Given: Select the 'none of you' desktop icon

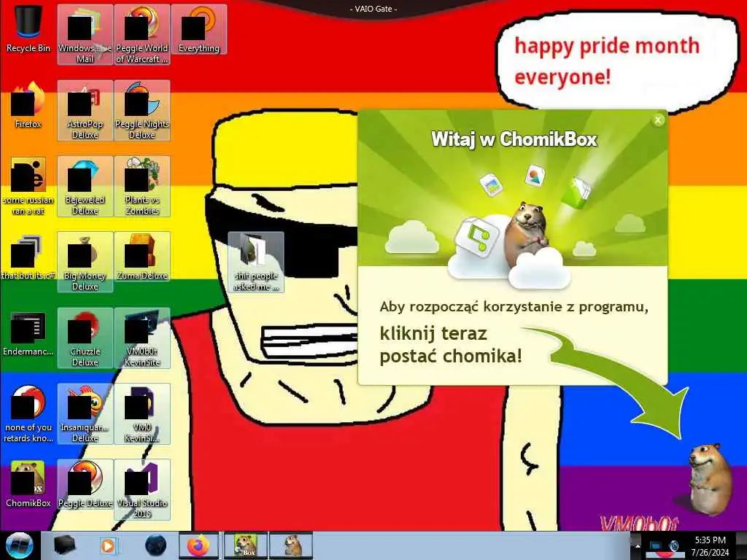Looking at the screenshot, I should pyautogui.click(x=28, y=413).
